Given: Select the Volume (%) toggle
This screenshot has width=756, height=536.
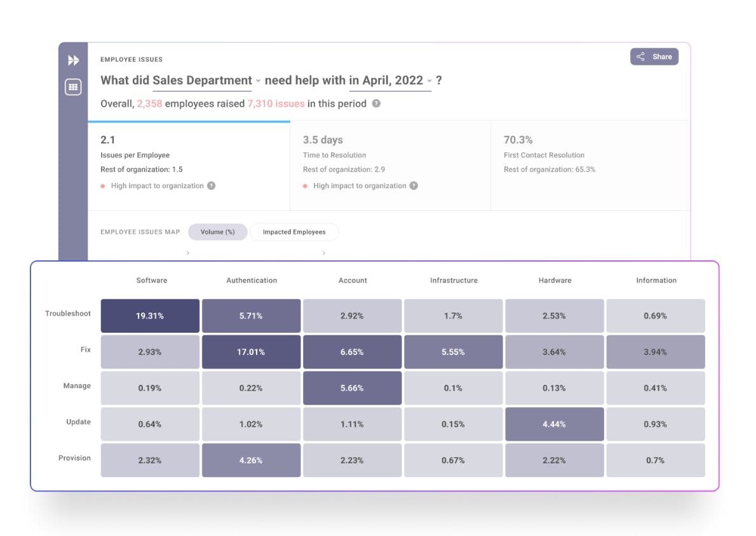Looking at the screenshot, I should coord(217,232).
